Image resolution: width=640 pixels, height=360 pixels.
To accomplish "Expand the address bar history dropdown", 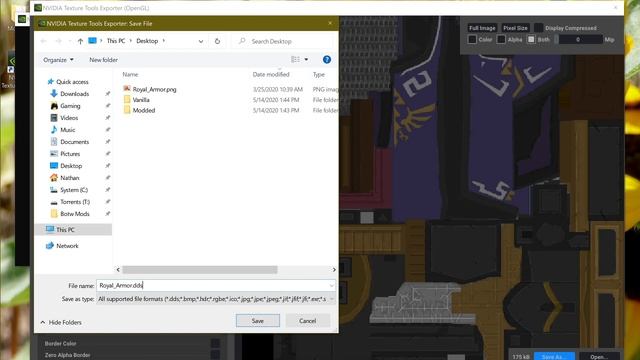I will click(200, 41).
